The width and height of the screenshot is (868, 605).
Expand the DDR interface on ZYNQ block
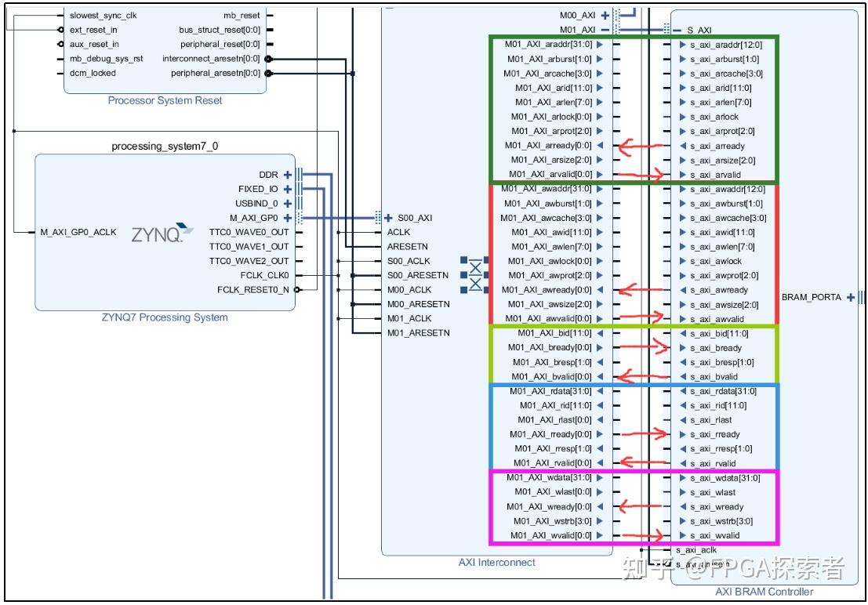pyautogui.click(x=289, y=174)
